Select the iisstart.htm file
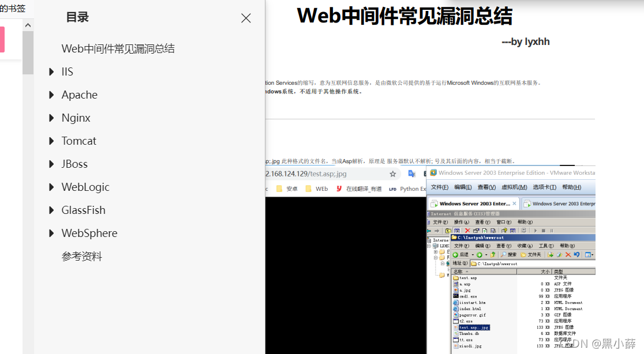Image resolution: width=644 pixels, height=354 pixels. pyautogui.click(x=470, y=302)
